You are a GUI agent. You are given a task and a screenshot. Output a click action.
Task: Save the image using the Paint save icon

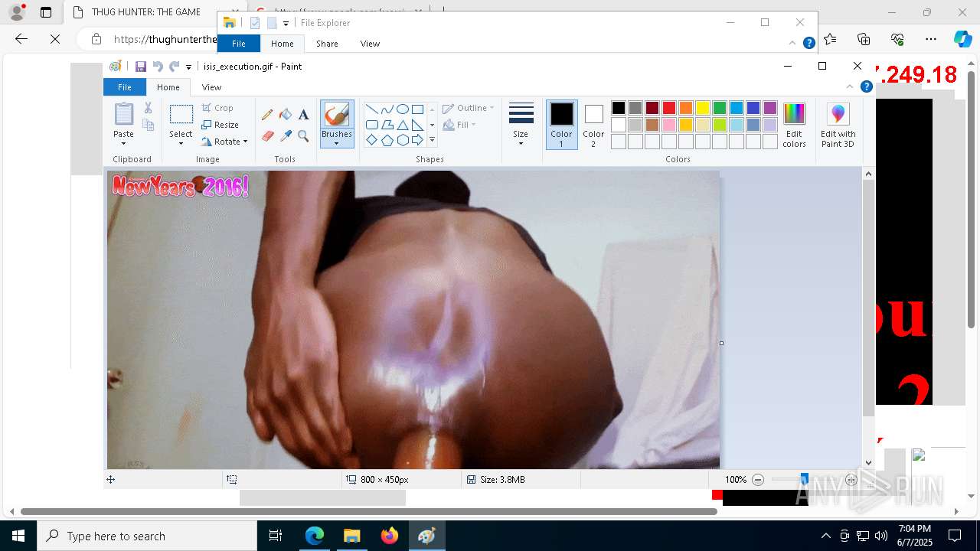click(141, 67)
